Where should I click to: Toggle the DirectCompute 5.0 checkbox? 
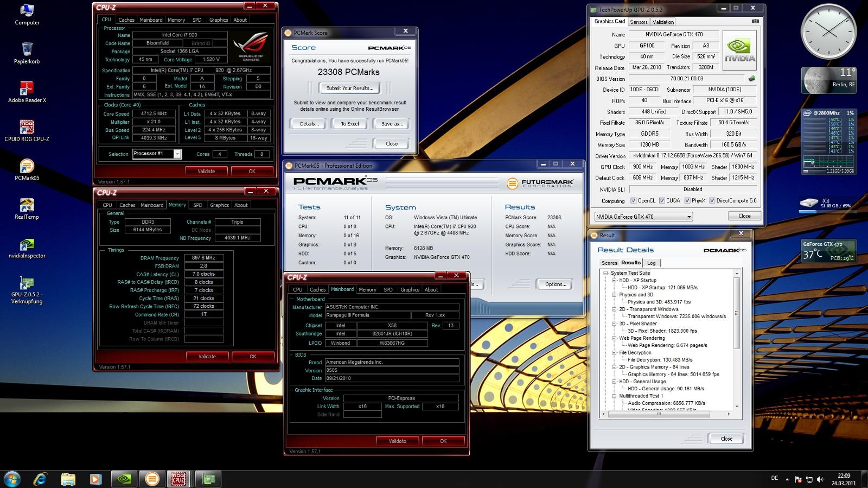click(712, 201)
